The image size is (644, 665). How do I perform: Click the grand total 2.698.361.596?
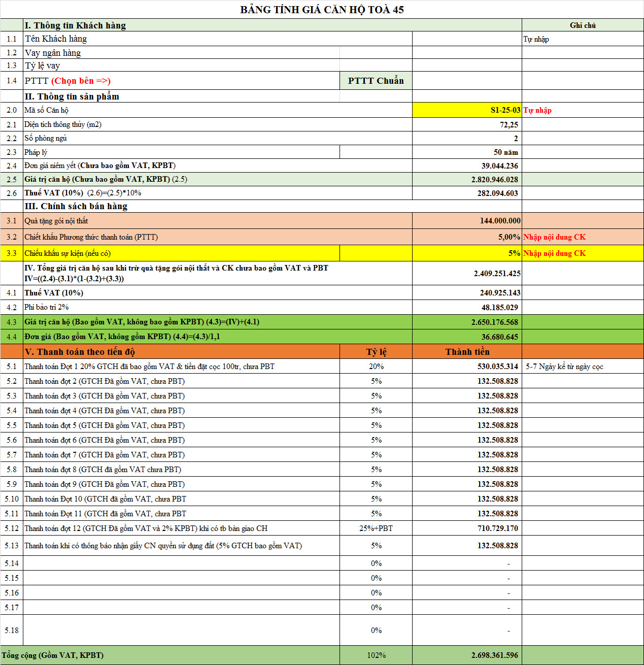[494, 655]
